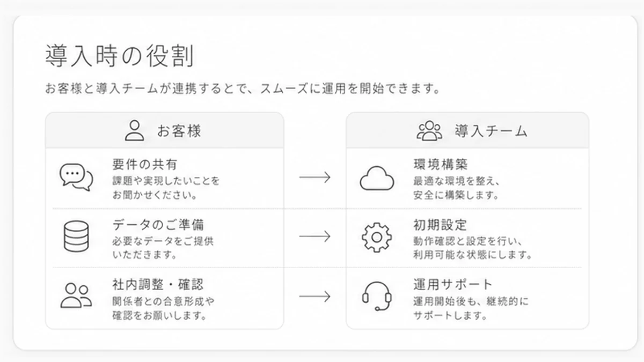Select the gear icon for 初期設定
Image resolution: width=644 pixels, height=362 pixels.
(377, 237)
